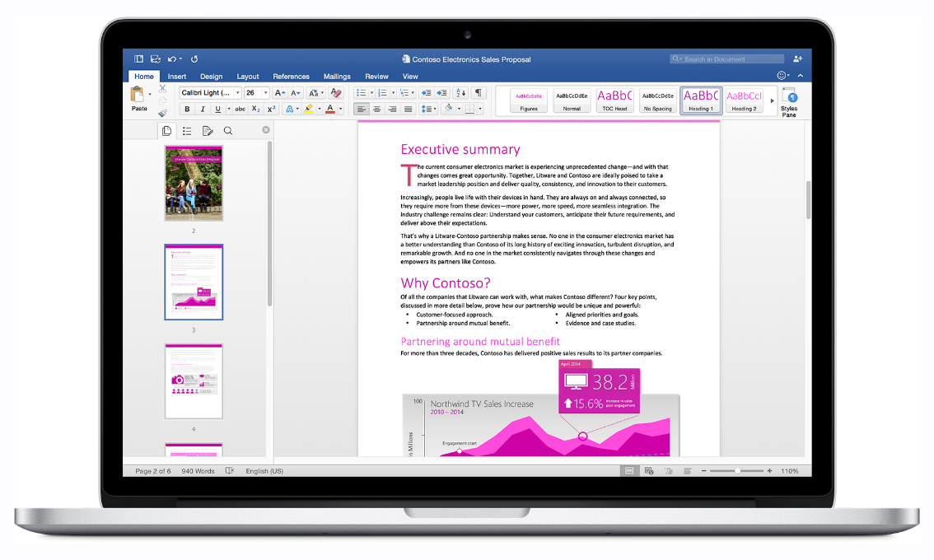Image resolution: width=934 pixels, height=560 pixels.
Task: Align text to the right
Action: pos(393,109)
